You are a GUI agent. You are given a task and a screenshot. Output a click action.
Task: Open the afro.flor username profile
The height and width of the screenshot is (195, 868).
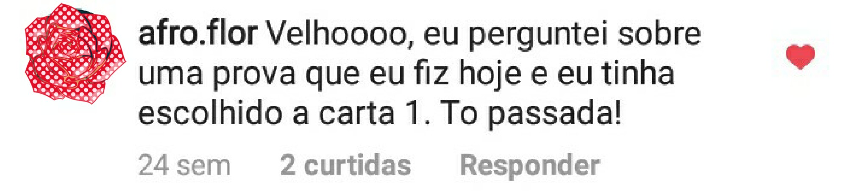[198, 33]
